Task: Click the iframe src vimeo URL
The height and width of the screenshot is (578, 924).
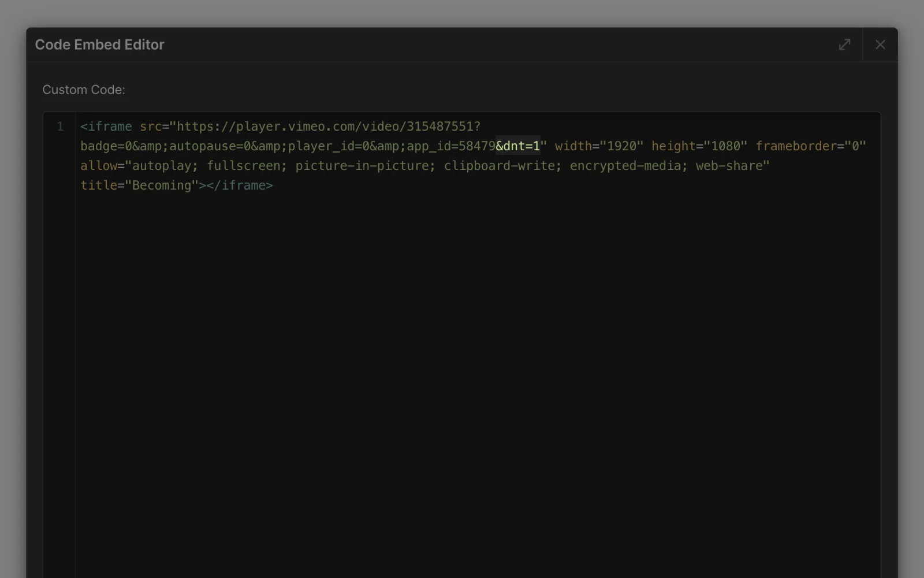Action: tap(329, 127)
